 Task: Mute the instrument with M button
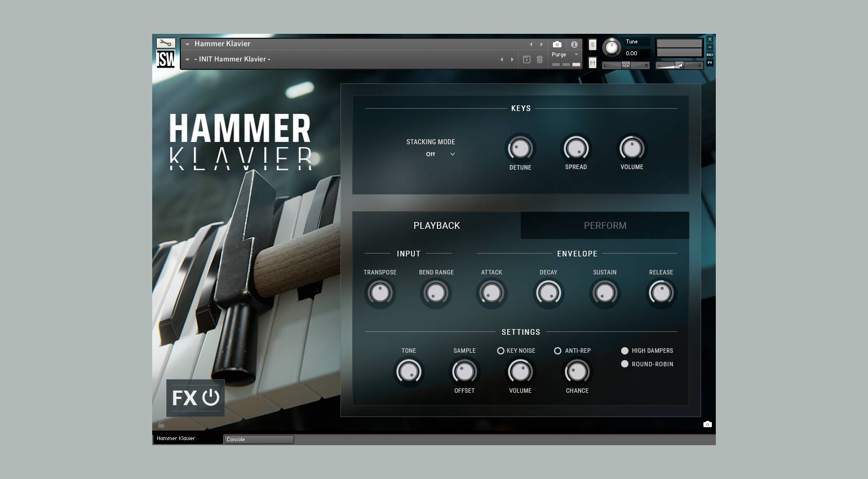click(592, 63)
